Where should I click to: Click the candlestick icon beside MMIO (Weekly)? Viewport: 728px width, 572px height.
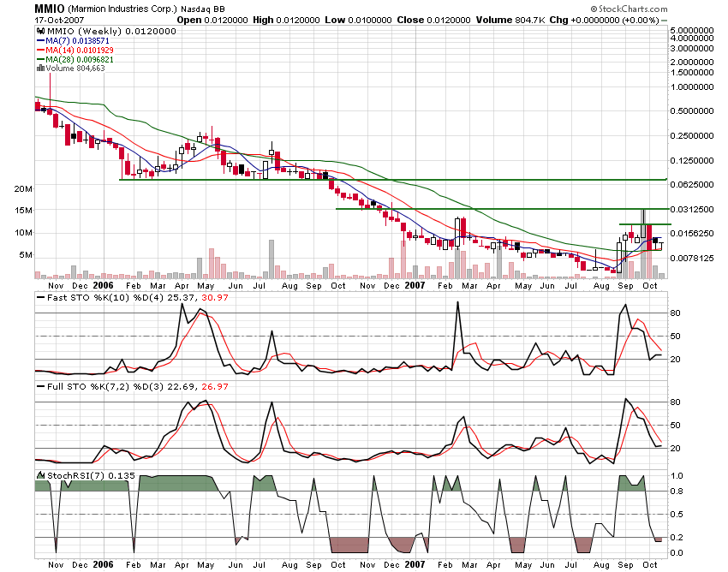41,31
